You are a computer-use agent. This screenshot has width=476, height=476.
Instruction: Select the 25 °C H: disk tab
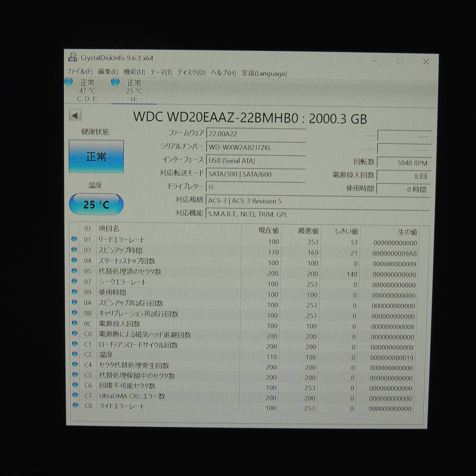pos(134,91)
